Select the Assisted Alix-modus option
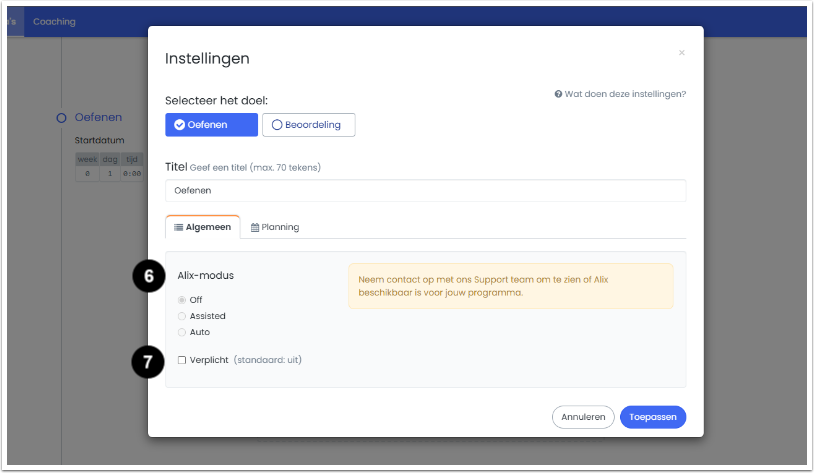 click(182, 316)
